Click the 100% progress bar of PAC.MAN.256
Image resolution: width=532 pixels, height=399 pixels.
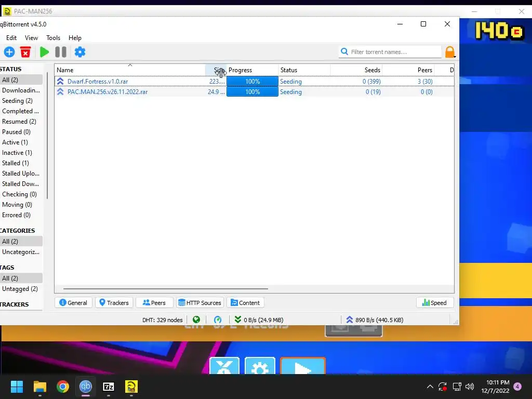(x=252, y=92)
